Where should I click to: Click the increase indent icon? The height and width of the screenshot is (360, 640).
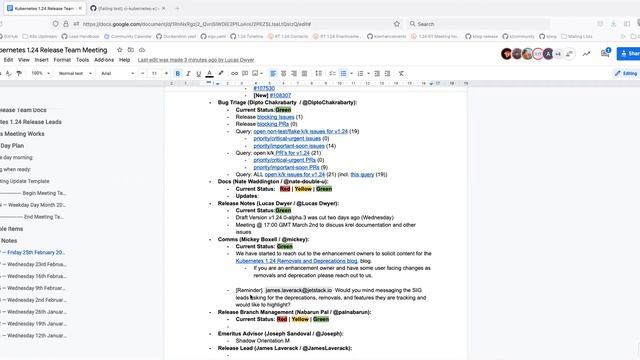click(387, 73)
